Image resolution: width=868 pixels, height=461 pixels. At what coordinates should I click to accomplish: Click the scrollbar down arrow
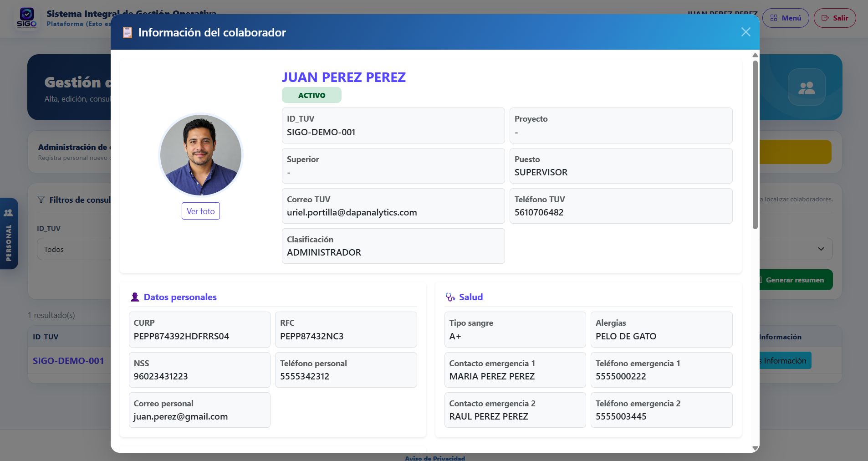pyautogui.click(x=755, y=448)
